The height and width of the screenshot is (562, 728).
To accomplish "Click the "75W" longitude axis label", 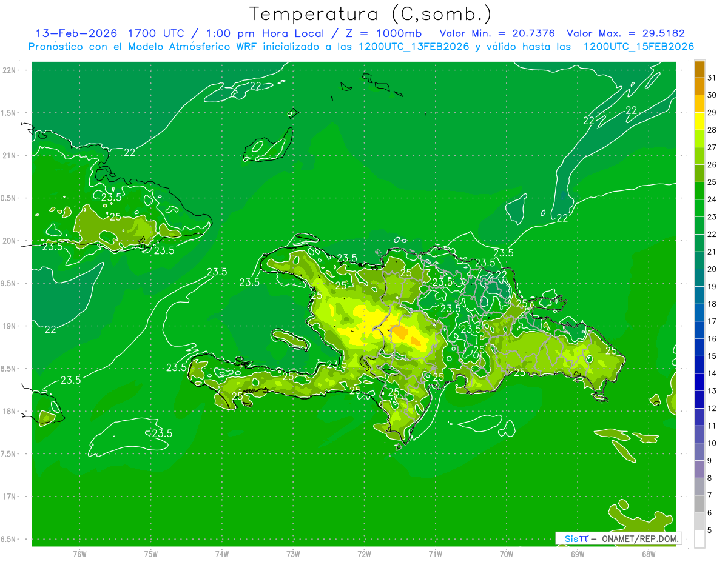I will [x=151, y=554].
